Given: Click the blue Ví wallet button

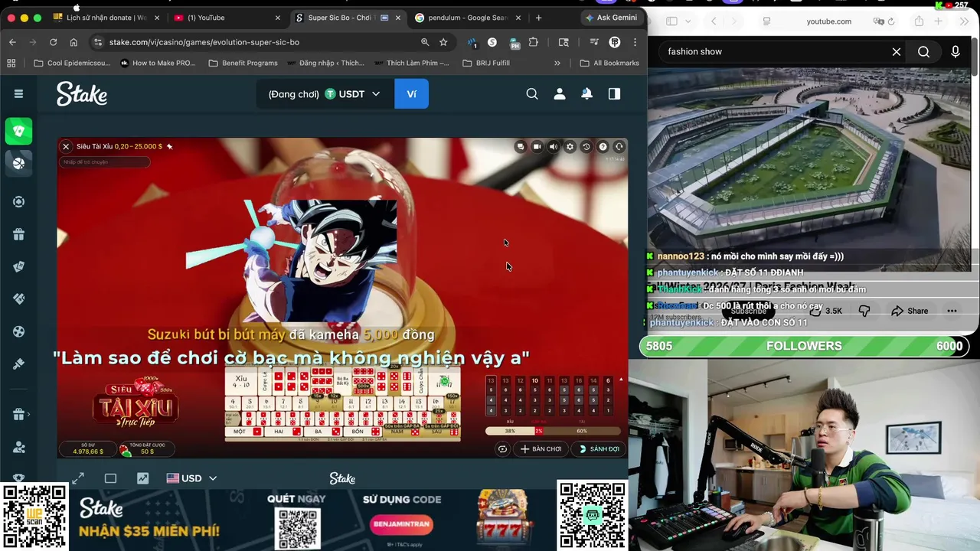Looking at the screenshot, I should (411, 94).
